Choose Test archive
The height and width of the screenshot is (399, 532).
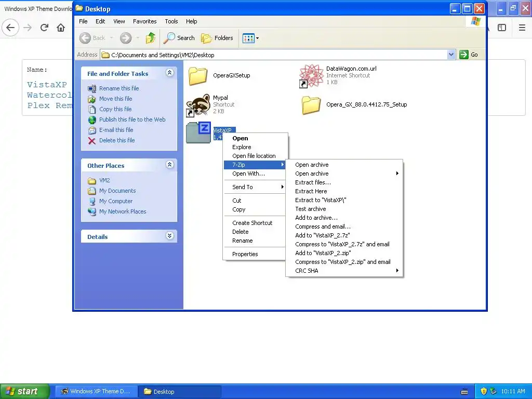tap(344, 209)
